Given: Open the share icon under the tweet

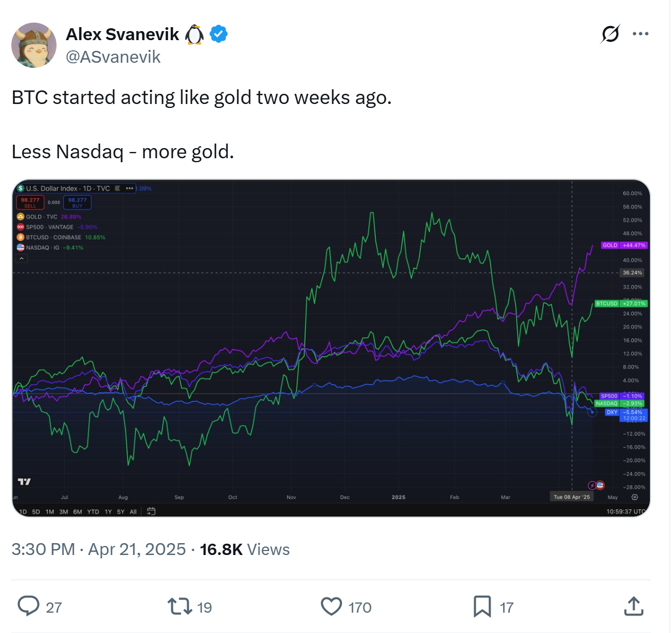Looking at the screenshot, I should pos(633,606).
